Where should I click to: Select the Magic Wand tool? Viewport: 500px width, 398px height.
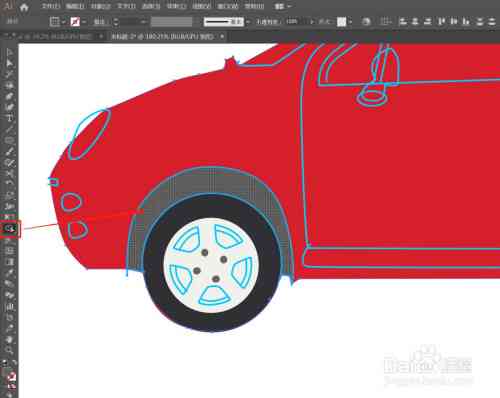tap(9, 74)
